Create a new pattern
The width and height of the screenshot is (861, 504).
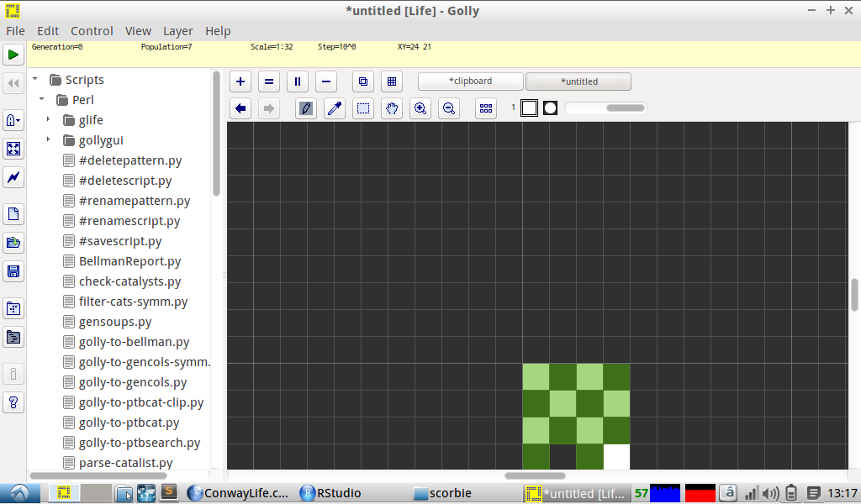click(x=13, y=214)
